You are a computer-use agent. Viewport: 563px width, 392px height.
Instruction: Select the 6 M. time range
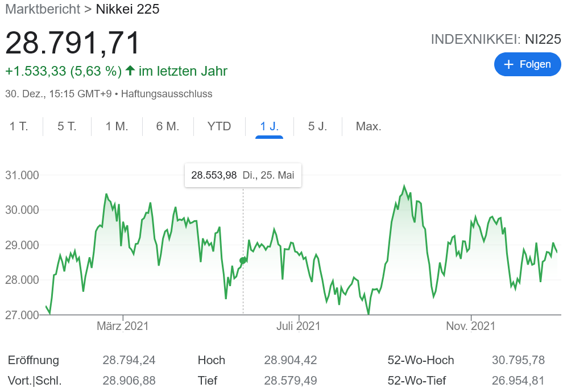[x=168, y=126]
